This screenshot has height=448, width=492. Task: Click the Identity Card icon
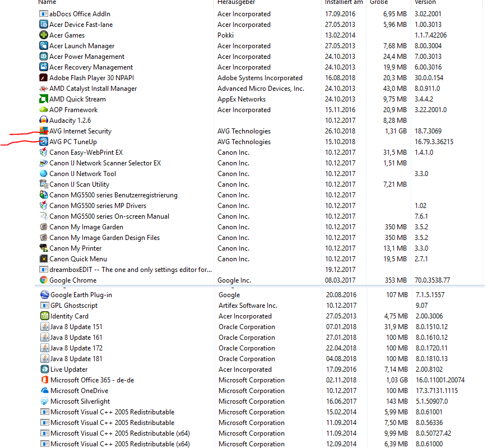click(x=45, y=316)
